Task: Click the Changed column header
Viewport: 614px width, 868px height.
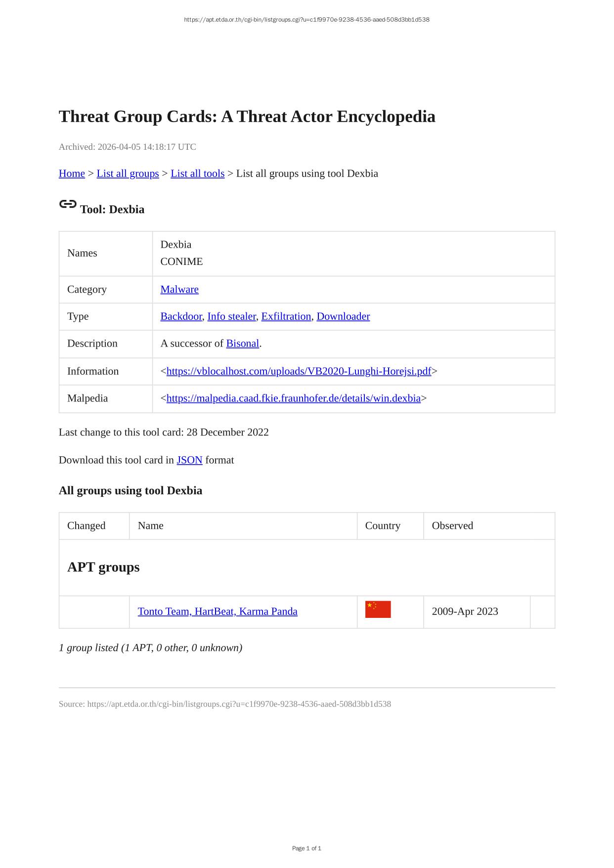Action: (x=87, y=526)
